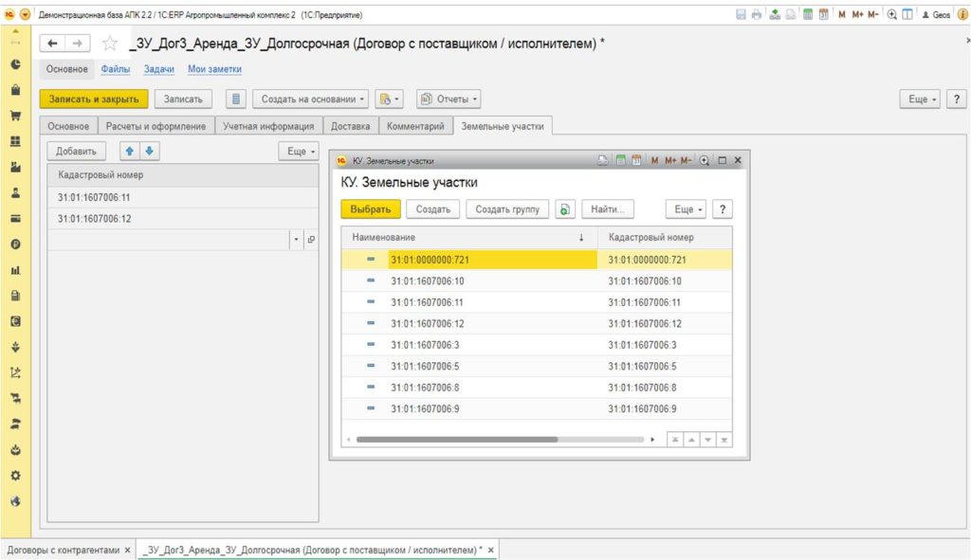Open the info icon at top right
This screenshot has width=971, height=560.
[x=962, y=14]
